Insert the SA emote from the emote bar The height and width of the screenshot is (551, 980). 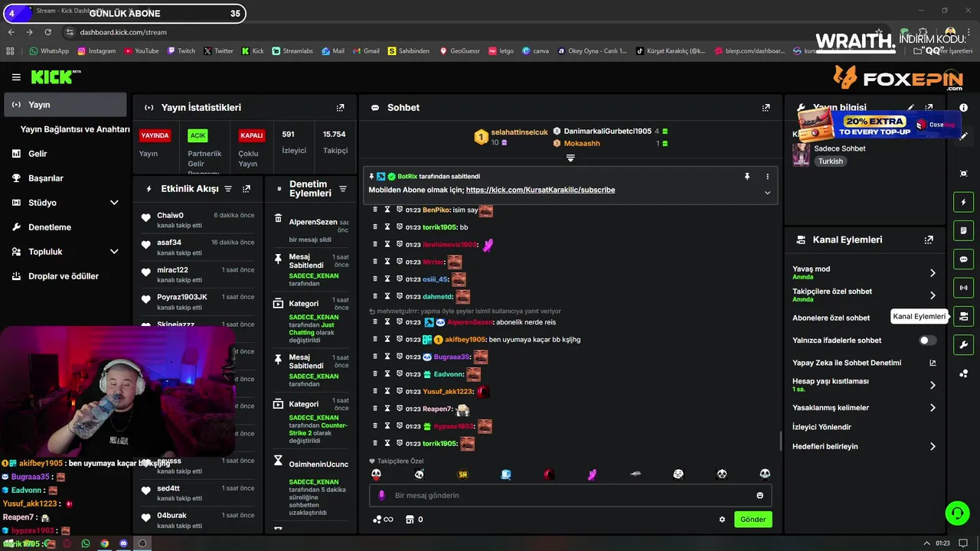tap(462, 474)
